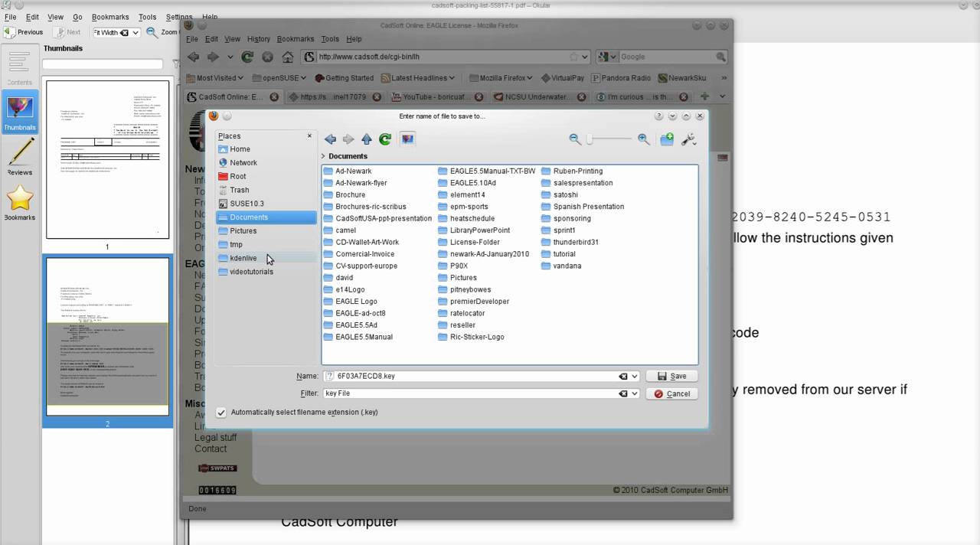Screen dimensions: 980x545
Task: Open the Filter type dropdown
Action: click(x=634, y=393)
